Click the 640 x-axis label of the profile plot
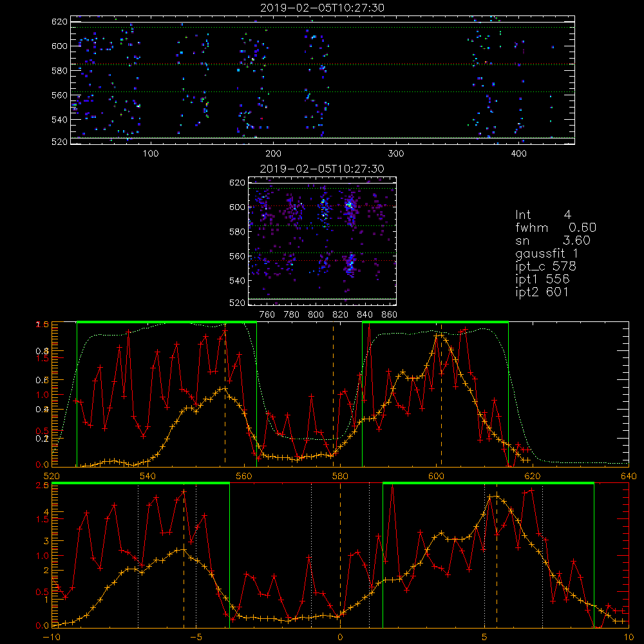The height and width of the screenshot is (644, 644). pos(629,477)
